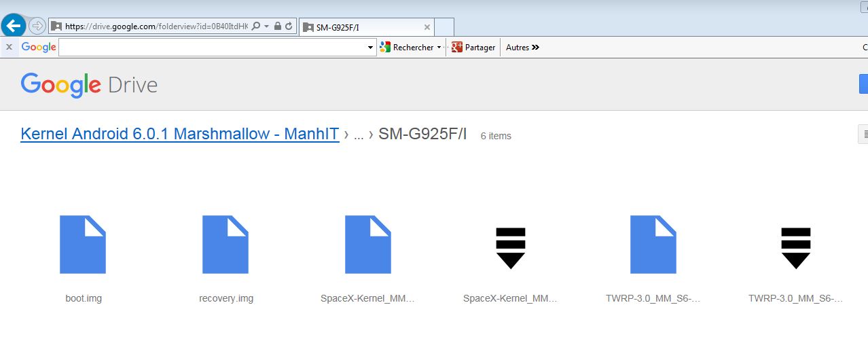
Task: Click the browser forward arrow button
Action: click(x=37, y=26)
